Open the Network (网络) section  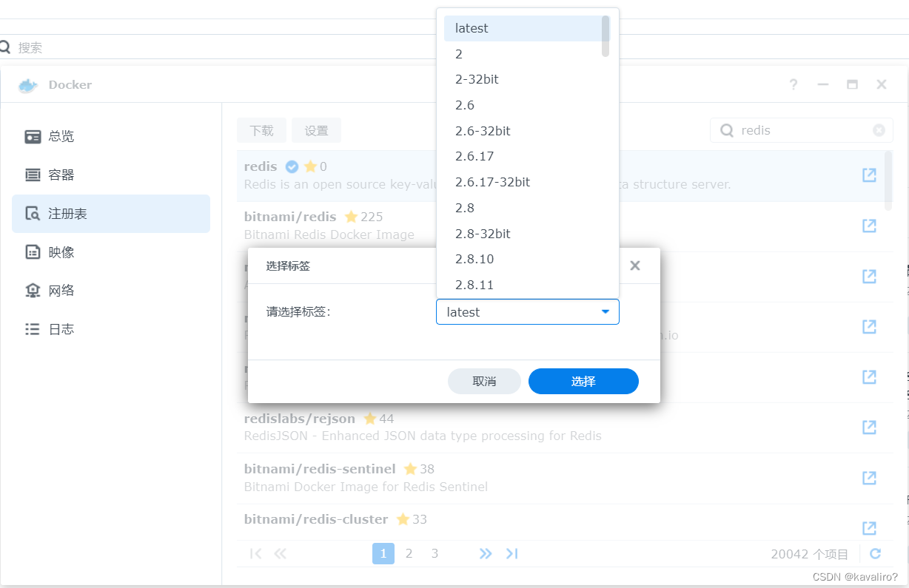click(x=111, y=291)
